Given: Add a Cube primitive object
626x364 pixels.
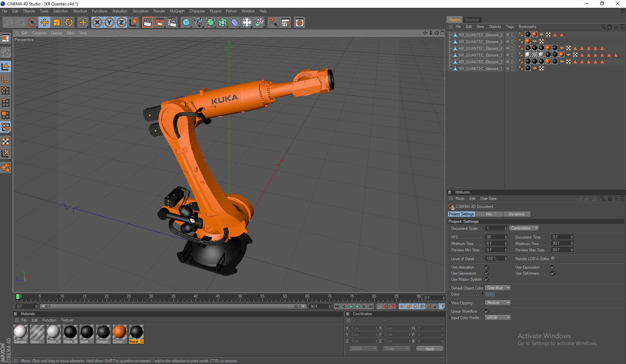Looking at the screenshot, I should (x=186, y=23).
